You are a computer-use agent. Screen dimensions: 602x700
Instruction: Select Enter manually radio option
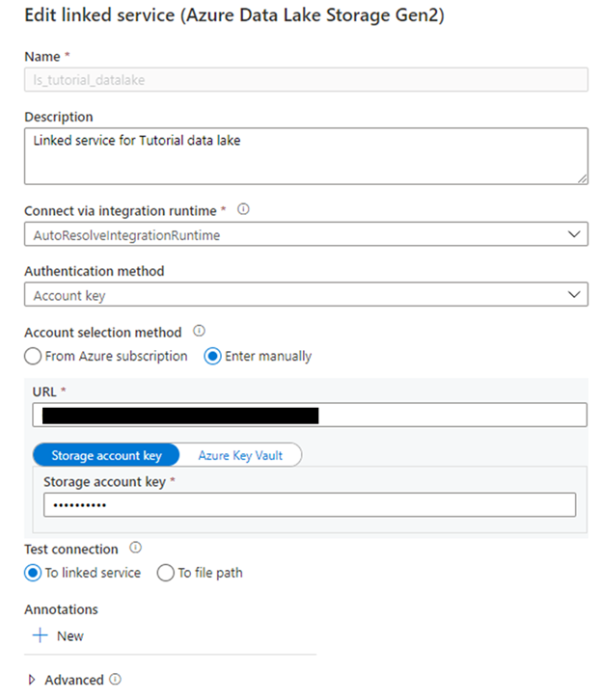coord(212,356)
